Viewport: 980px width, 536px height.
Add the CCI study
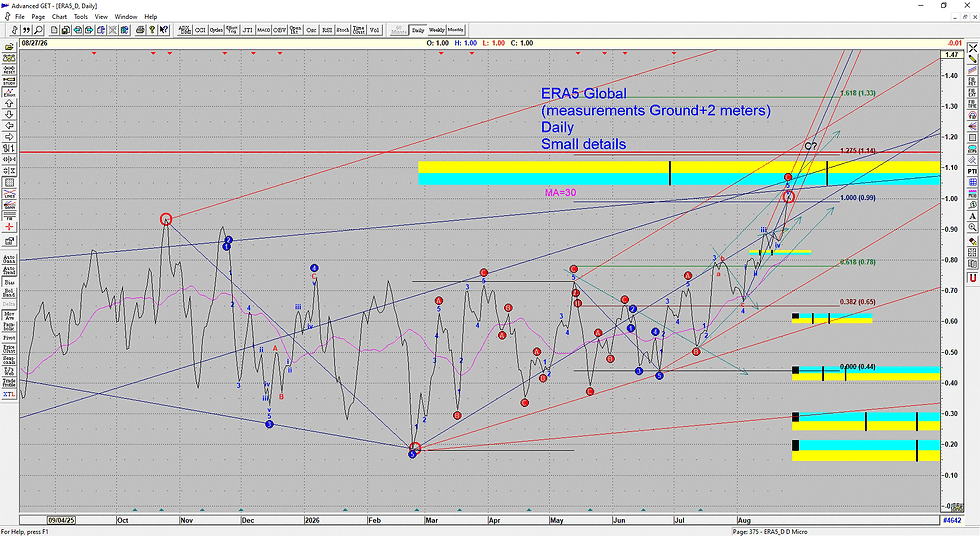point(201,29)
